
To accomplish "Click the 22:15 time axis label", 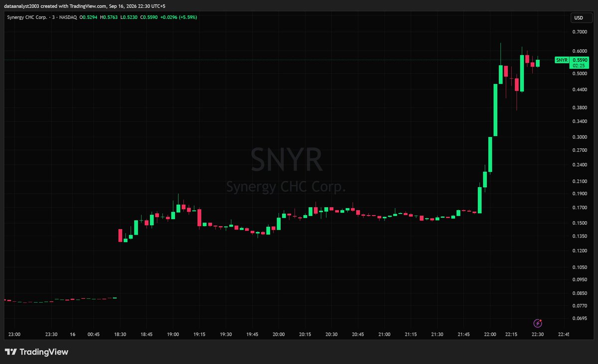I will pos(512,334).
